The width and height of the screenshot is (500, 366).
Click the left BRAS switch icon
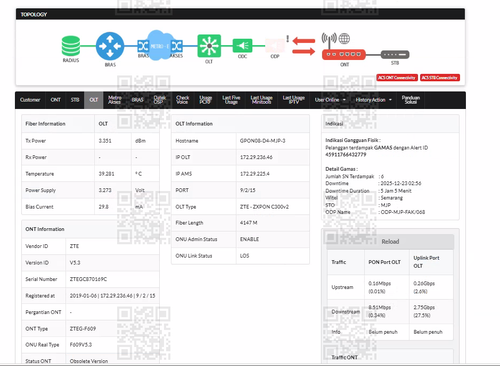coord(143,46)
